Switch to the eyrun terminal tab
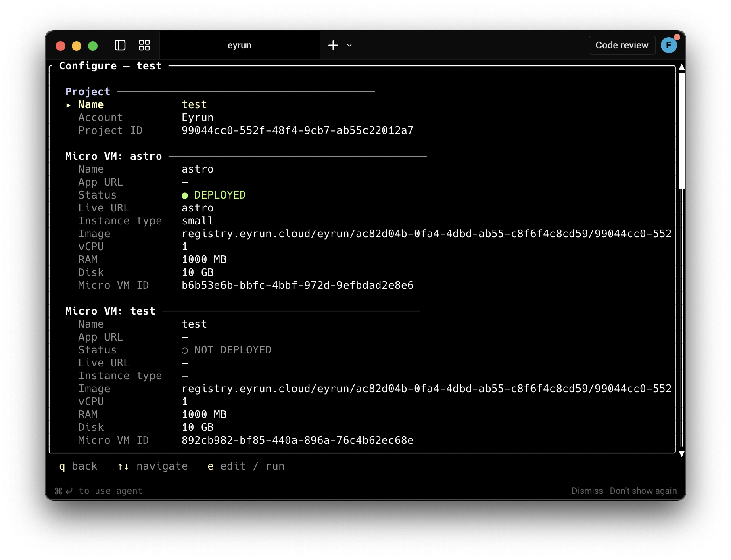This screenshot has height=560, width=731. click(x=239, y=45)
